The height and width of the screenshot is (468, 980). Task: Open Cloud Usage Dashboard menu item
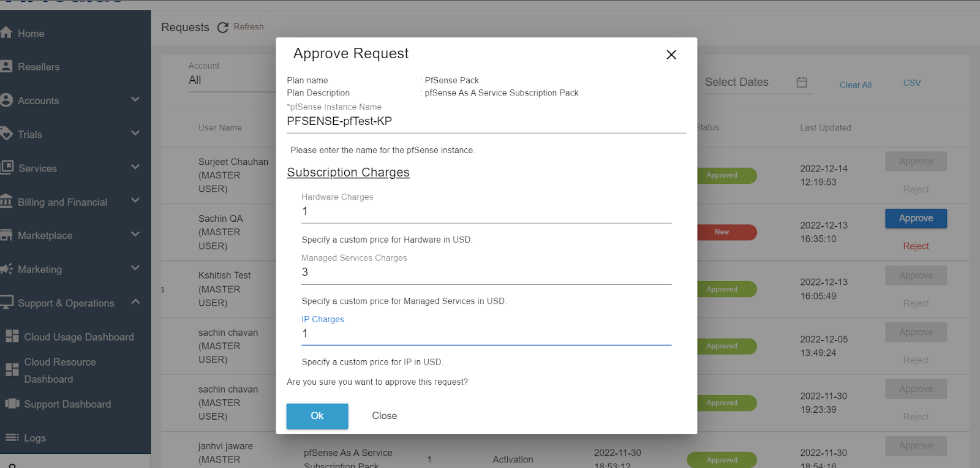click(x=79, y=337)
